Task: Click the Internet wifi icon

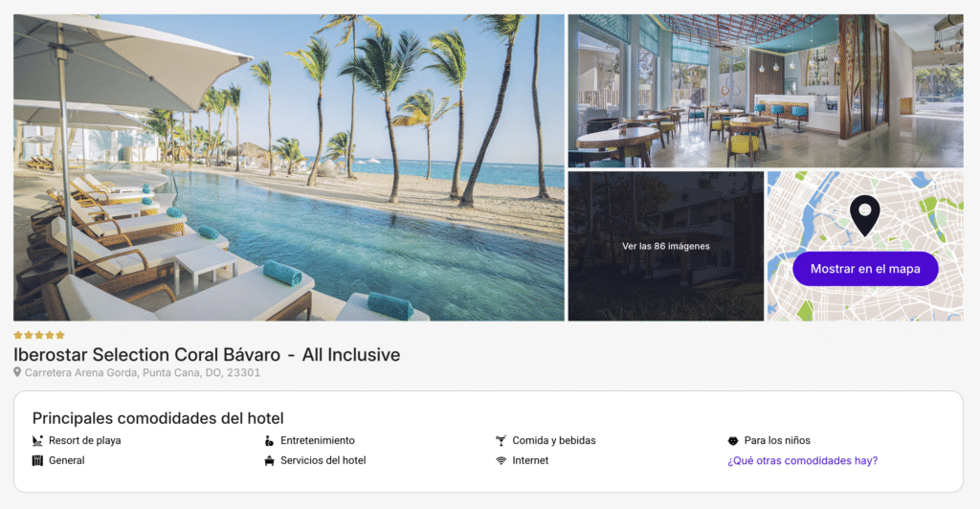Action: coord(501,461)
